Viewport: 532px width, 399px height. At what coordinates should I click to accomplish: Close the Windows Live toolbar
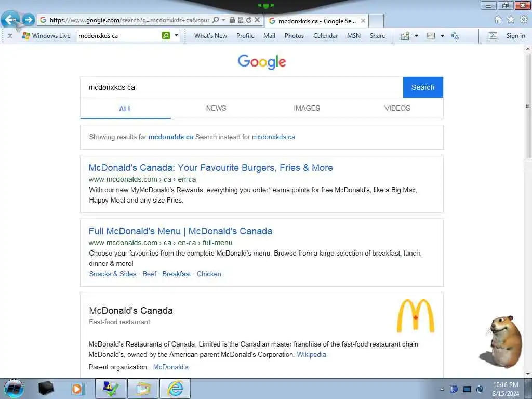(10, 36)
